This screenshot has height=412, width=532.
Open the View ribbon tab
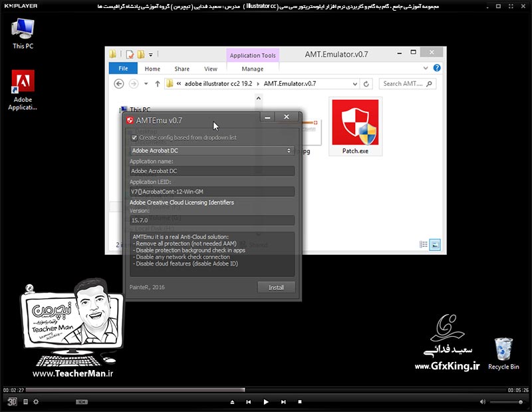pyautogui.click(x=211, y=69)
